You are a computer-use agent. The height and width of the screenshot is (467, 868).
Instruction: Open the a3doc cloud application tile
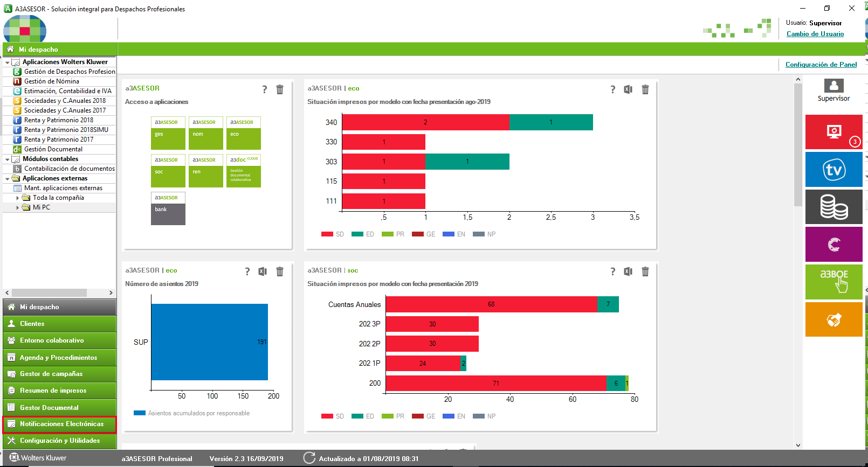tap(244, 171)
